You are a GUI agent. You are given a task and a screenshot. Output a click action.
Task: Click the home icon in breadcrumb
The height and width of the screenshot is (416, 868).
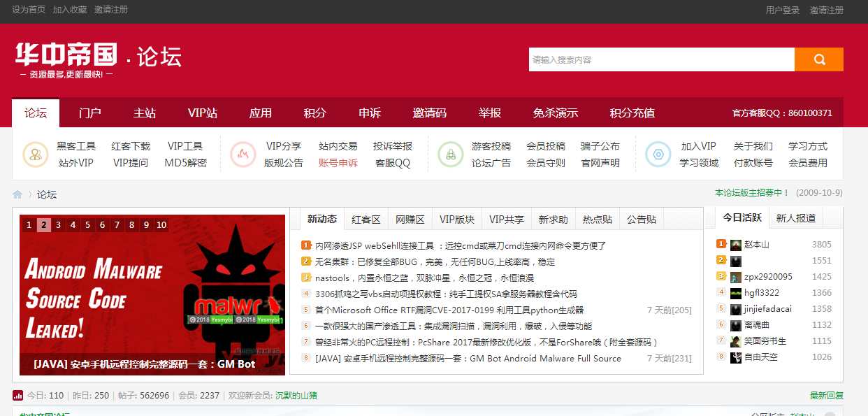click(x=17, y=194)
